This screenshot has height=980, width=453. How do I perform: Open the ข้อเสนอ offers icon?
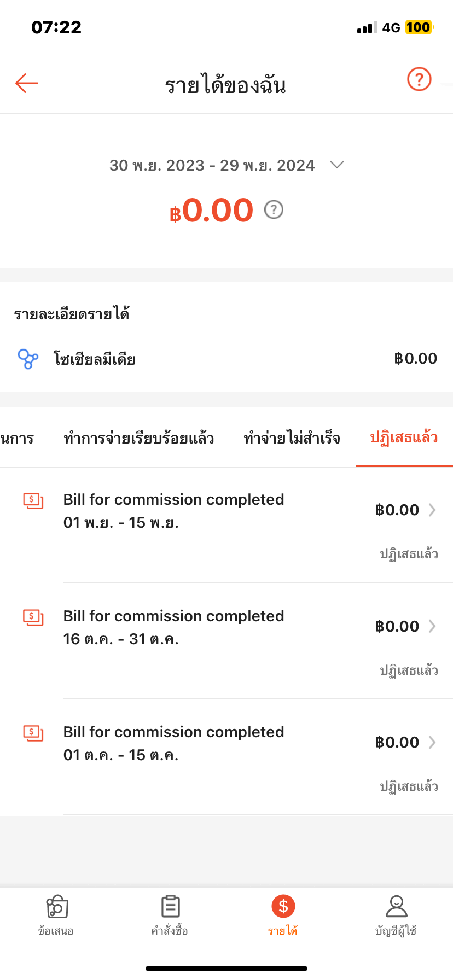[57, 907]
